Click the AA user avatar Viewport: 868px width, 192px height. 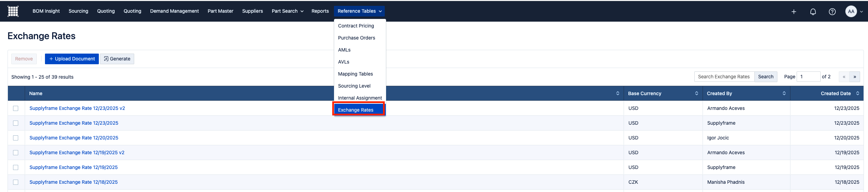[x=851, y=11]
